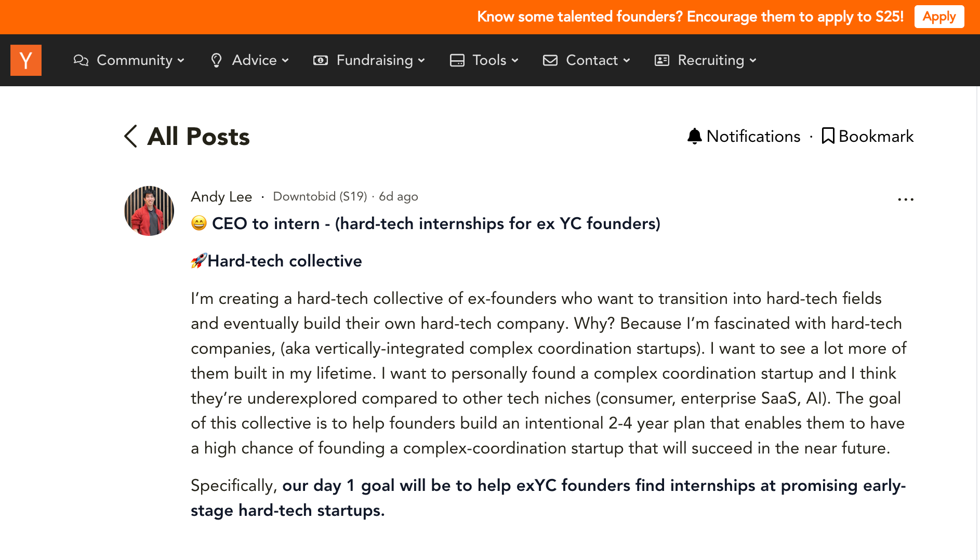Toggle the Bookmark icon for this post
The height and width of the screenshot is (560, 980).
point(828,136)
